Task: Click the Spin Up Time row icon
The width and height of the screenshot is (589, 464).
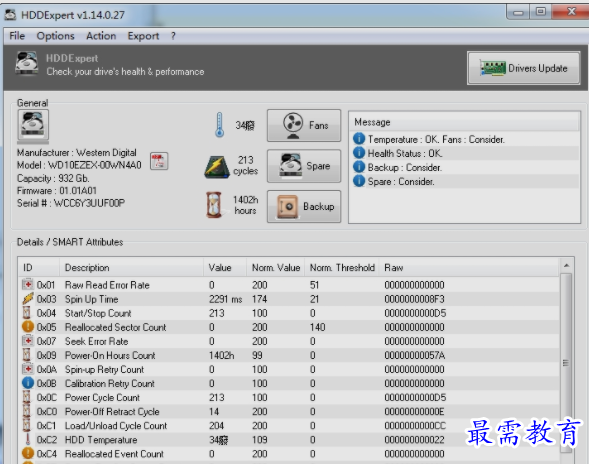Action: pyautogui.click(x=27, y=299)
